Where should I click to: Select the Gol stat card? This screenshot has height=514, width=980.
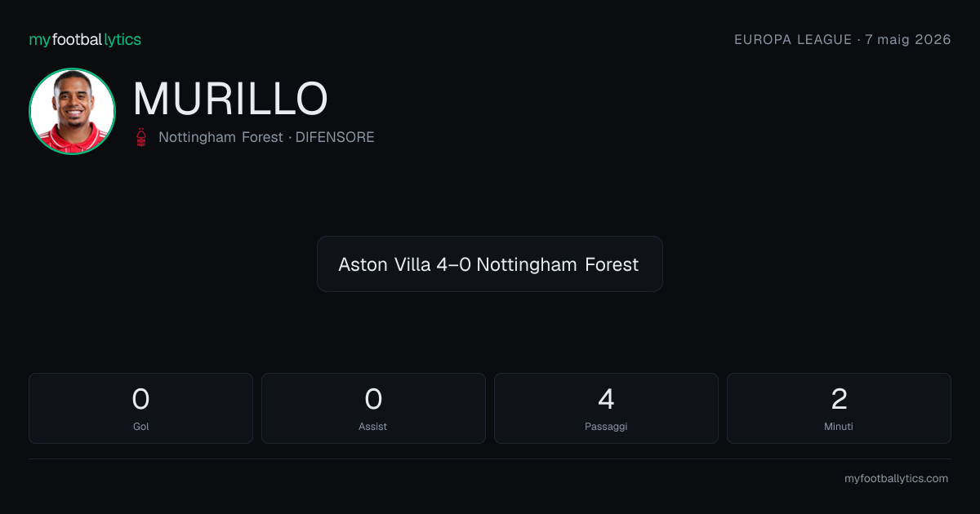[x=140, y=408]
